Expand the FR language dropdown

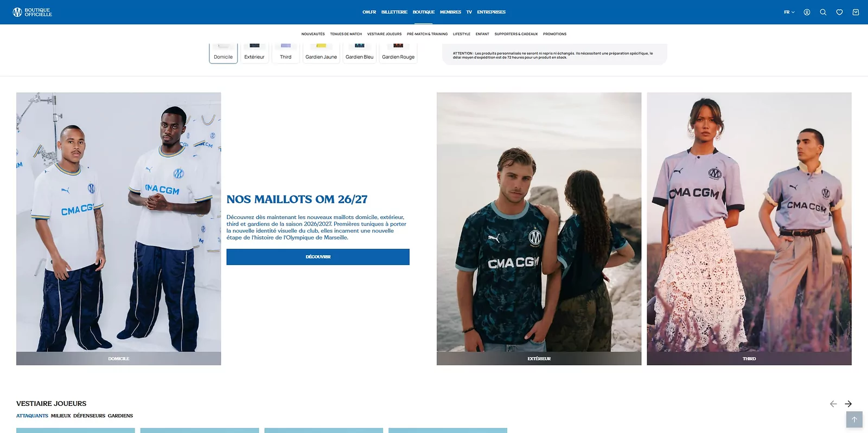(x=789, y=12)
